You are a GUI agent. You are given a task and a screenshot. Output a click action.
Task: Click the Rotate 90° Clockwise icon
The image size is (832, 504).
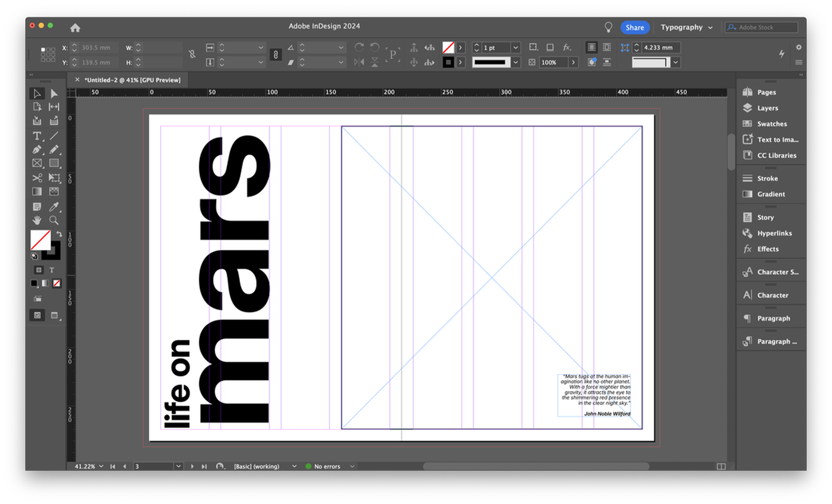coord(359,47)
